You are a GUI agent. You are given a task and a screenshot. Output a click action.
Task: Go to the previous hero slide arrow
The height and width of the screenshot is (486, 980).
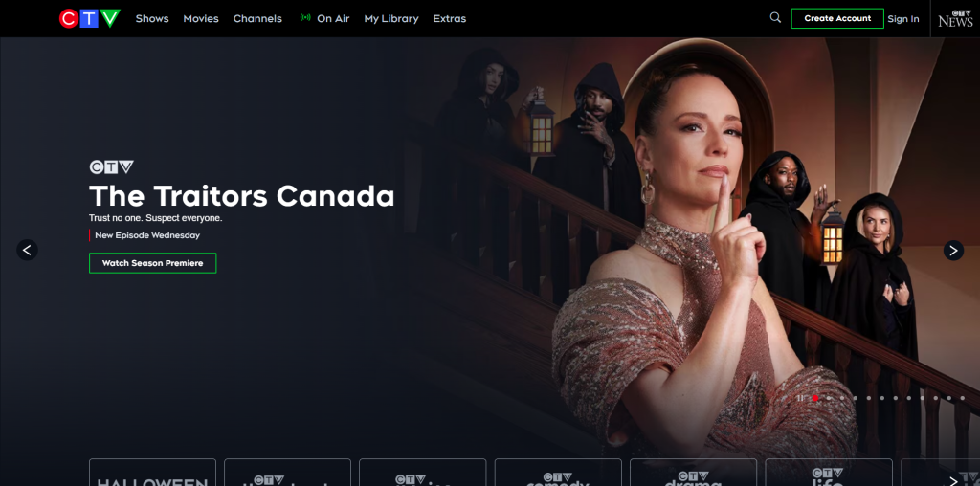point(27,250)
